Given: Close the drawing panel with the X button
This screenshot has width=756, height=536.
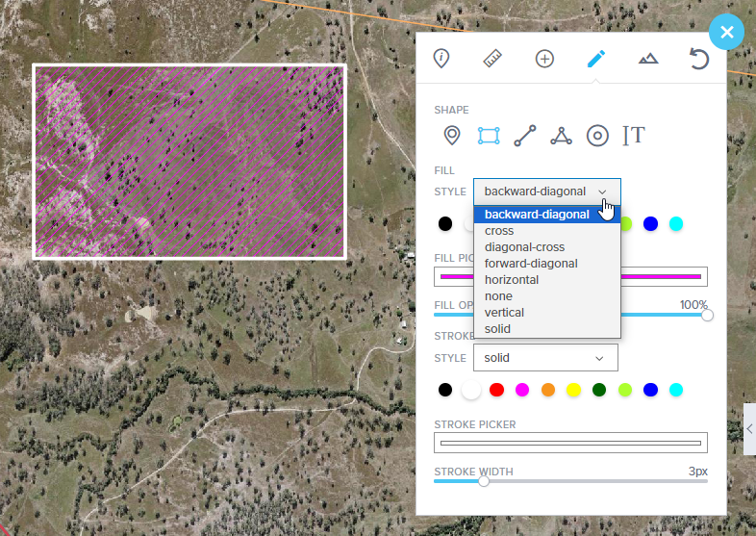Looking at the screenshot, I should [x=726, y=33].
